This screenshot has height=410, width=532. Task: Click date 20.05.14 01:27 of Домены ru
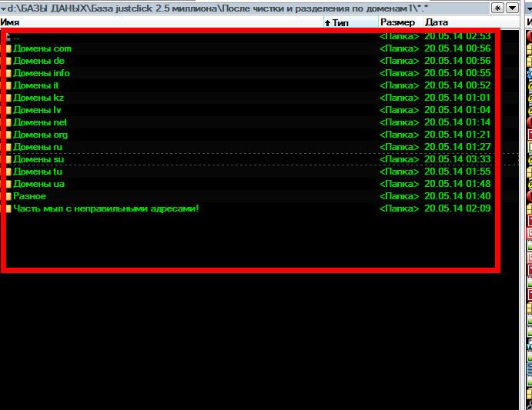tap(457, 147)
